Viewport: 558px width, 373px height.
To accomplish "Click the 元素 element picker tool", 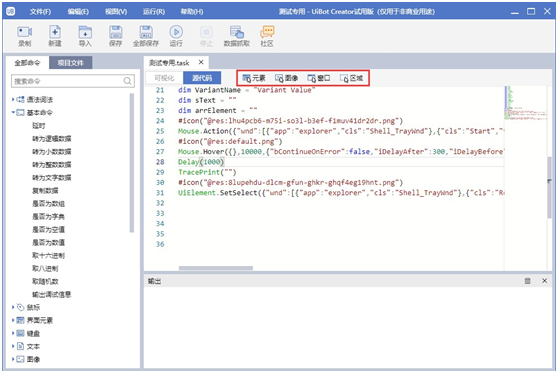I will pos(254,78).
